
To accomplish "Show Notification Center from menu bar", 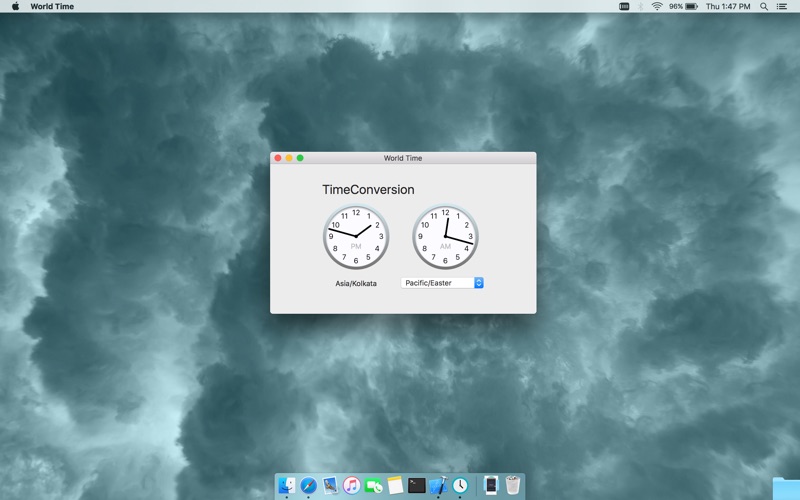I will pos(782,6).
